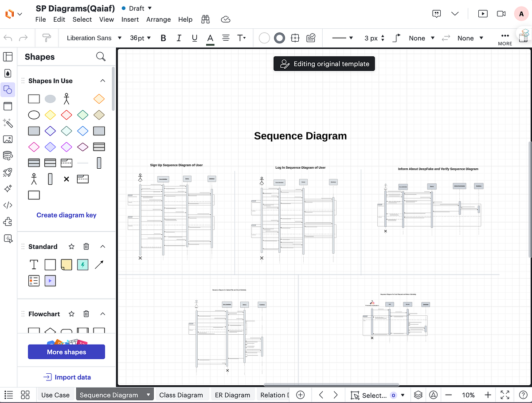
Task: Toggle italic text formatting
Action: click(x=179, y=38)
